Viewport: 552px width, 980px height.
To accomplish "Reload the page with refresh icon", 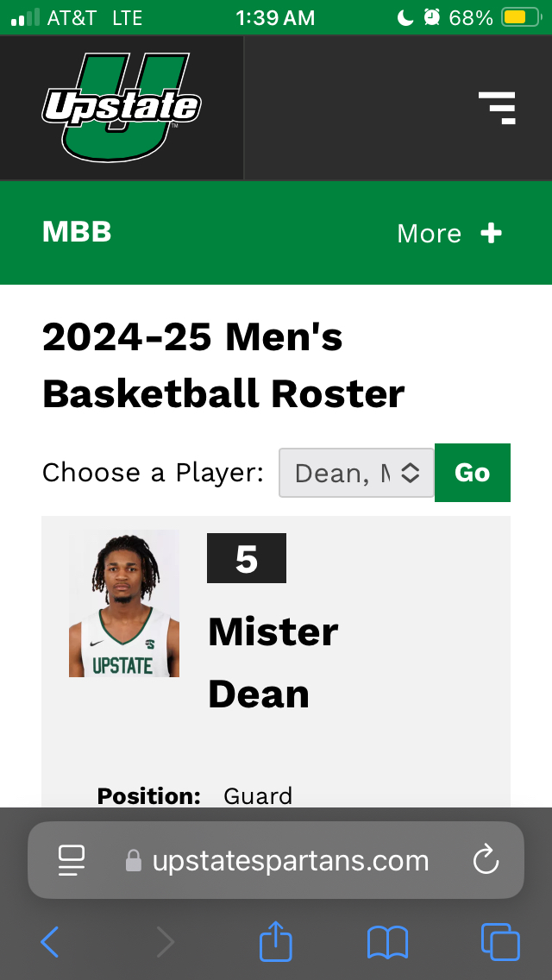I will (x=486, y=860).
